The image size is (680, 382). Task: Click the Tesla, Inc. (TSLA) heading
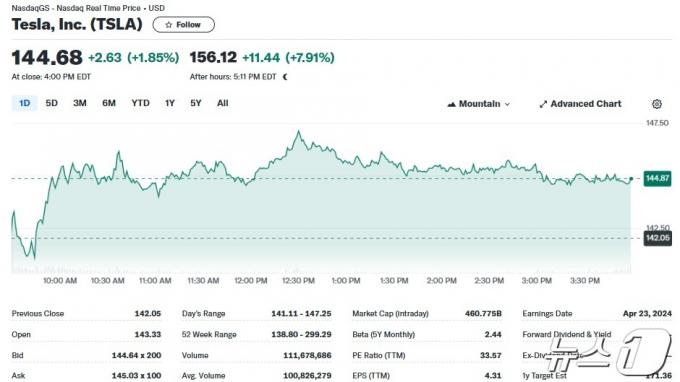tap(77, 24)
